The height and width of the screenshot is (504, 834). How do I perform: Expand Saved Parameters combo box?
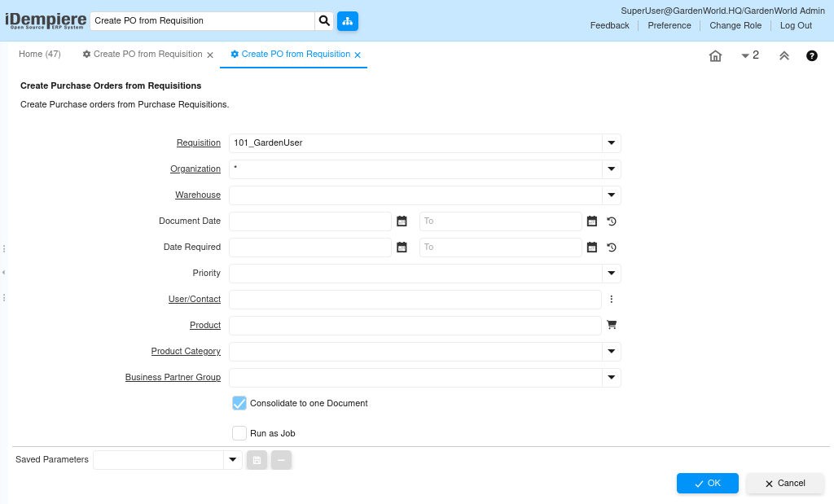(233, 460)
